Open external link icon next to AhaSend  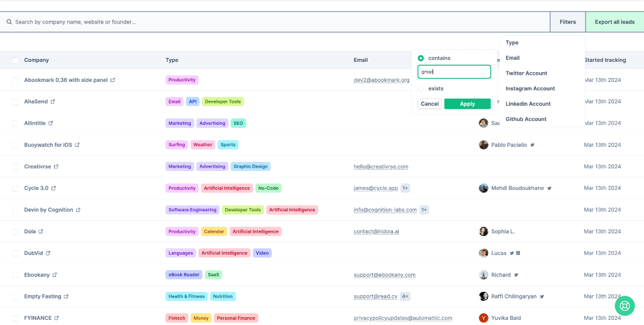click(53, 101)
